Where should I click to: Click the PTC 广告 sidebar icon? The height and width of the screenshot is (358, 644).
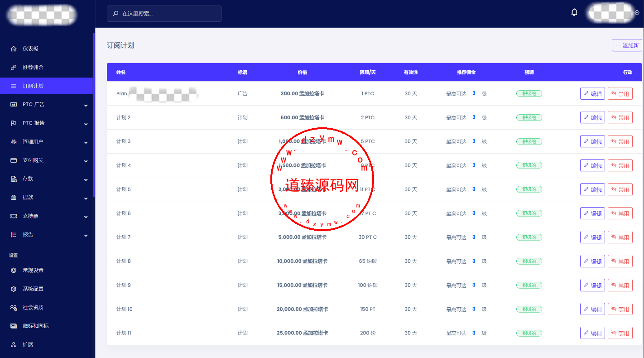tap(14, 104)
